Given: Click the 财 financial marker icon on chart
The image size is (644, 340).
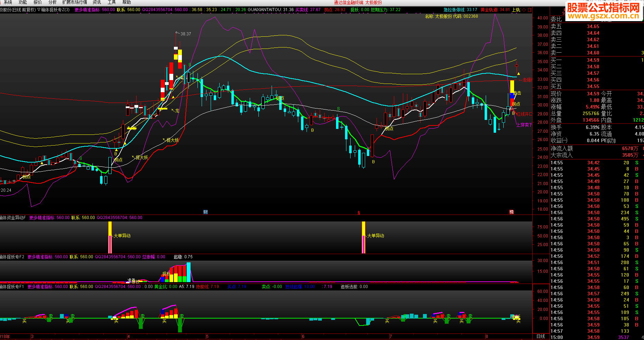Looking at the screenshot, I should point(205,212).
